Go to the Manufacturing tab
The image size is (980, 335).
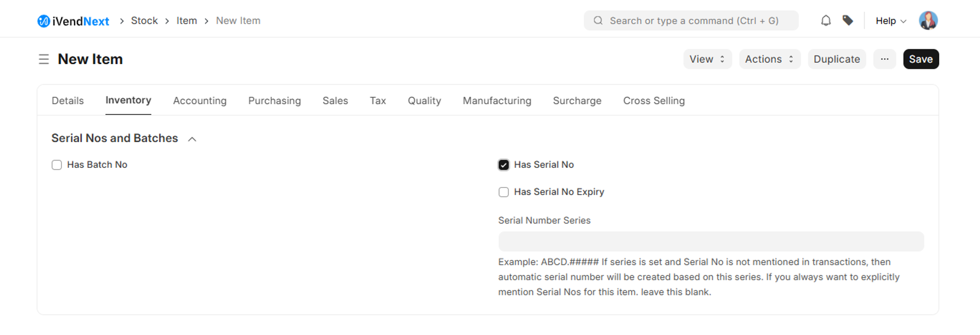click(496, 101)
